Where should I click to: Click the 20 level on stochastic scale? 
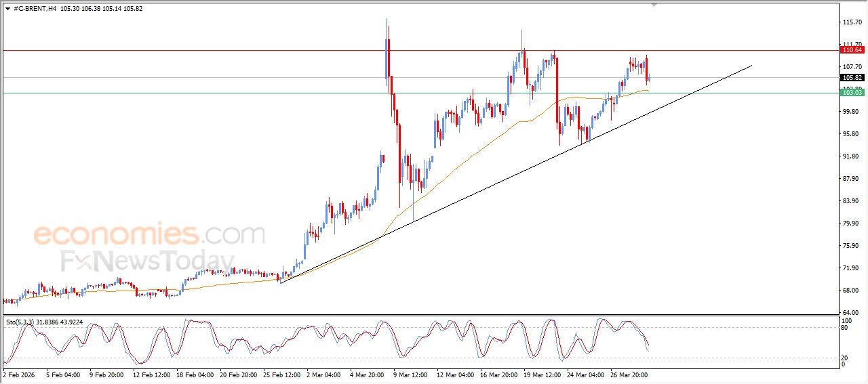point(844,357)
